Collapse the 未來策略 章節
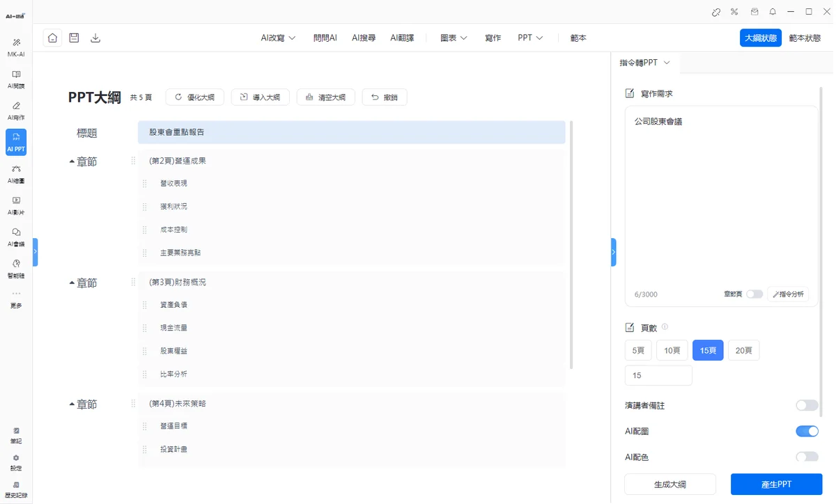The image size is (836, 504). [x=72, y=404]
